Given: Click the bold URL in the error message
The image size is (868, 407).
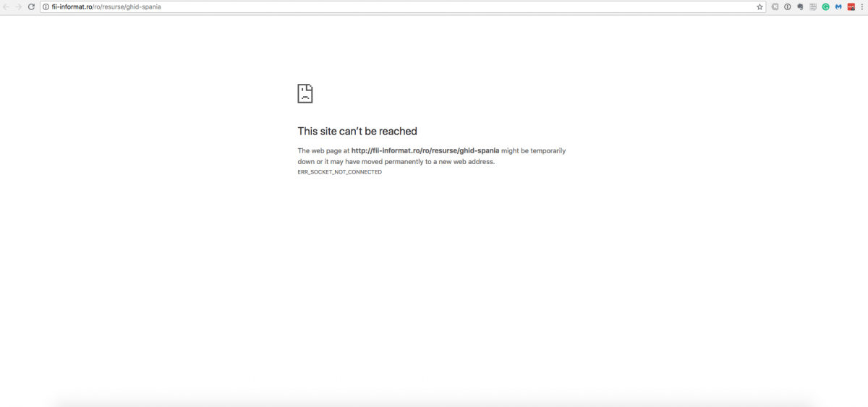Looking at the screenshot, I should coord(425,150).
